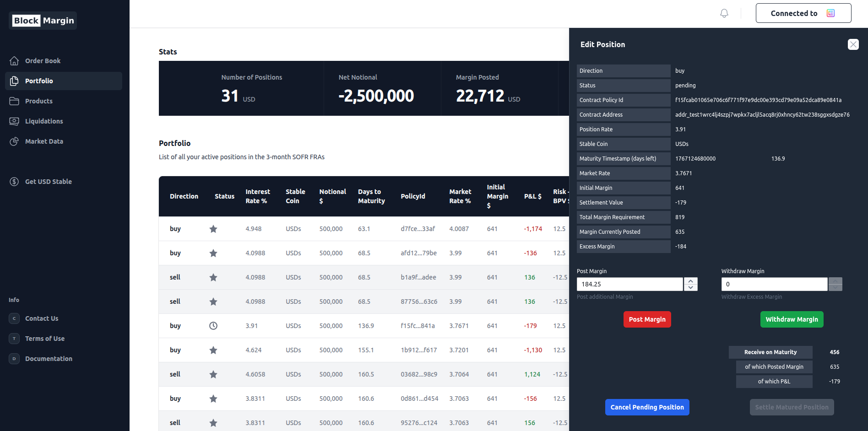Image resolution: width=868 pixels, height=431 pixels.
Task: Click the Connected to wallet button
Action: [803, 13]
